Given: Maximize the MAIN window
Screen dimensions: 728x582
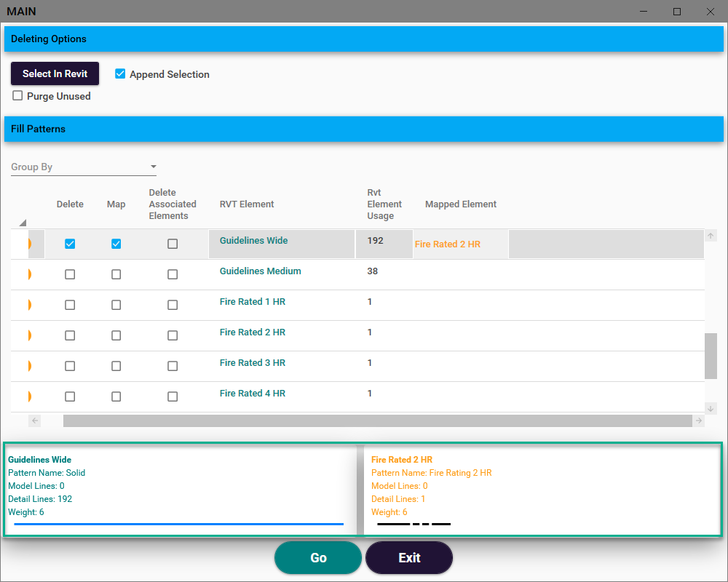Looking at the screenshot, I should (677, 12).
